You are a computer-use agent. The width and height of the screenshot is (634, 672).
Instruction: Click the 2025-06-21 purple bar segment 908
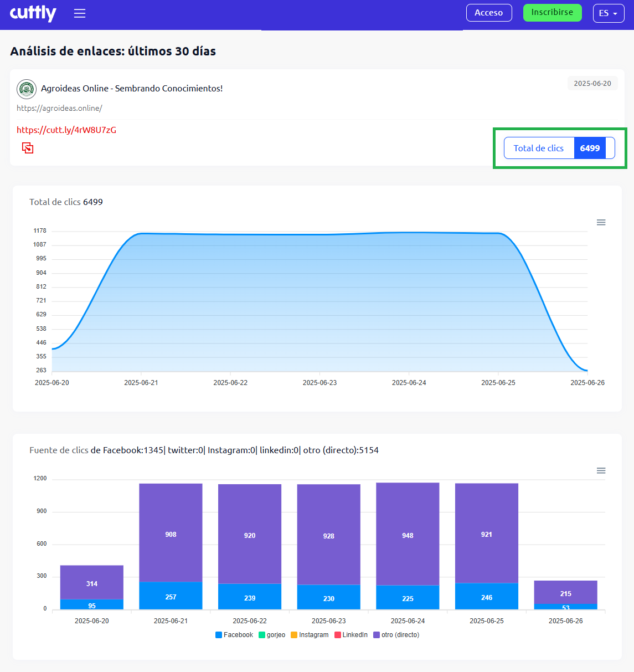tap(171, 533)
